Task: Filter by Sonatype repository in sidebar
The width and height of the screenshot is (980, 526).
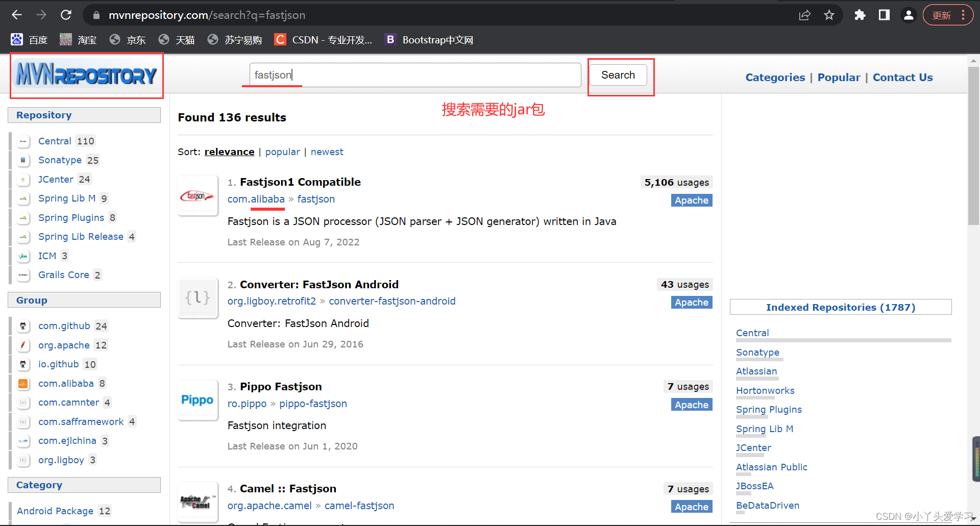Action: click(x=60, y=160)
